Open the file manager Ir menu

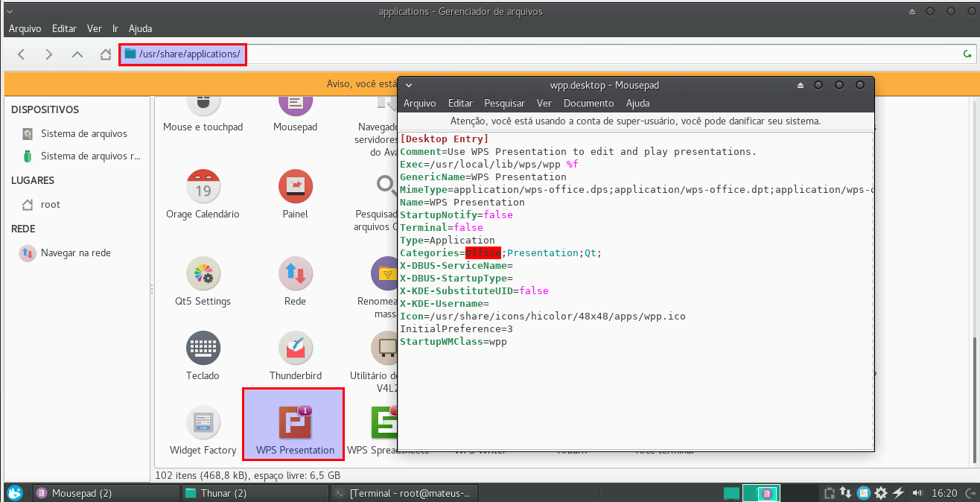(x=115, y=28)
